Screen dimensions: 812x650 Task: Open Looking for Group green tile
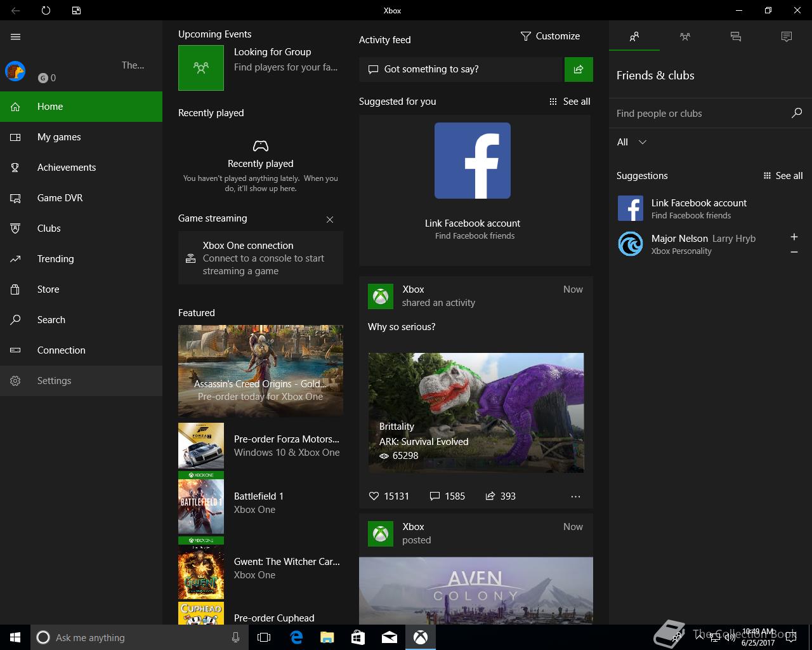[x=201, y=68]
